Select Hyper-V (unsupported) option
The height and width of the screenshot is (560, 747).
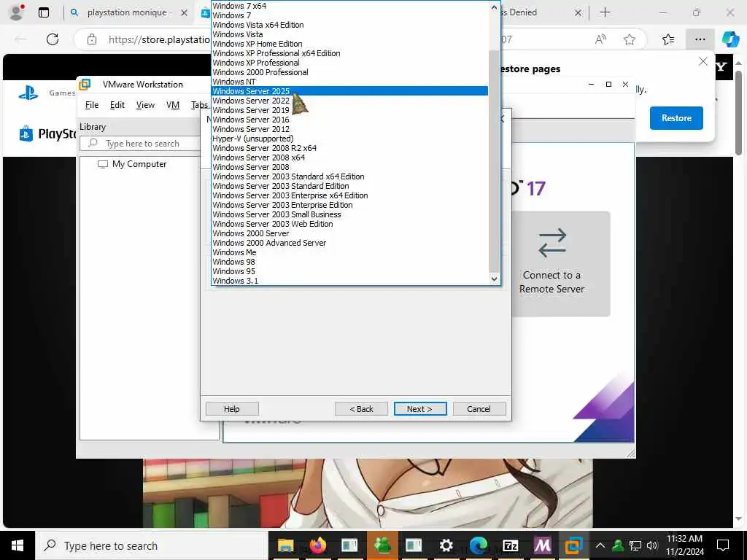[x=349, y=139]
